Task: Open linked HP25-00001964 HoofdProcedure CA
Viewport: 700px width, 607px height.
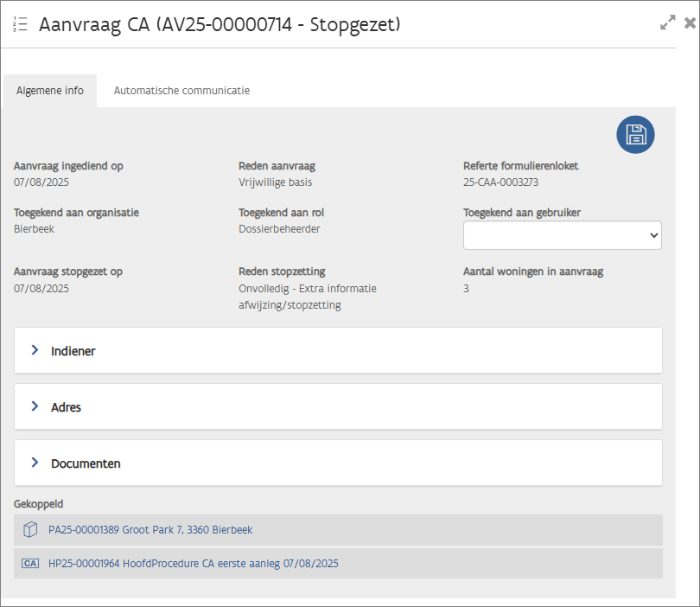Action: (193, 563)
